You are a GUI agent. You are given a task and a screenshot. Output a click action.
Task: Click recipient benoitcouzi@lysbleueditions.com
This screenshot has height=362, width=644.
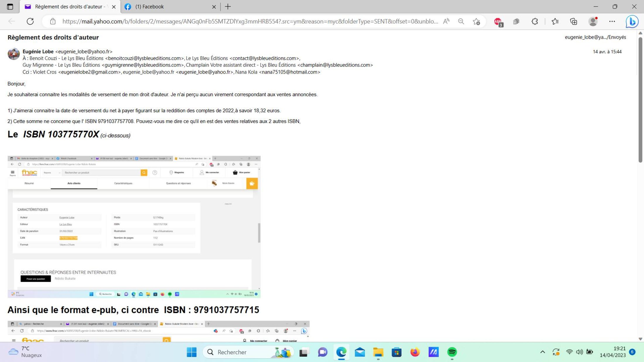click(144, 58)
